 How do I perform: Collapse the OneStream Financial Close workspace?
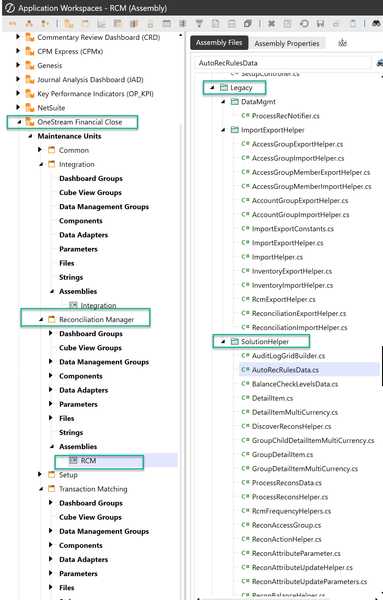(x=19, y=122)
